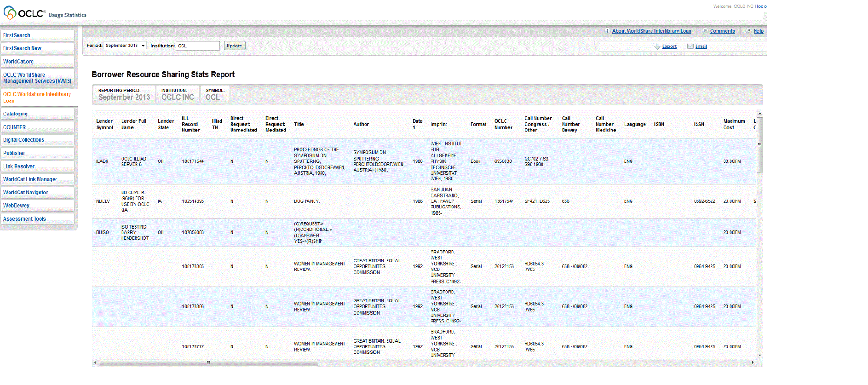The image size is (868, 385).
Task: Select FirstSearch New in the sidebar
Action: (x=37, y=48)
